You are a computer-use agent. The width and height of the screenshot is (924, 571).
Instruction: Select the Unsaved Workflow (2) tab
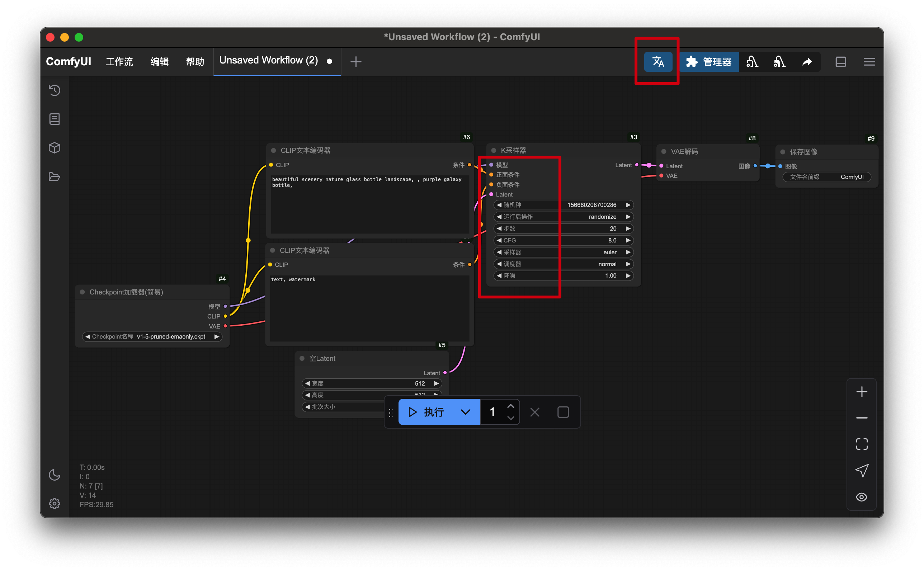[268, 60]
